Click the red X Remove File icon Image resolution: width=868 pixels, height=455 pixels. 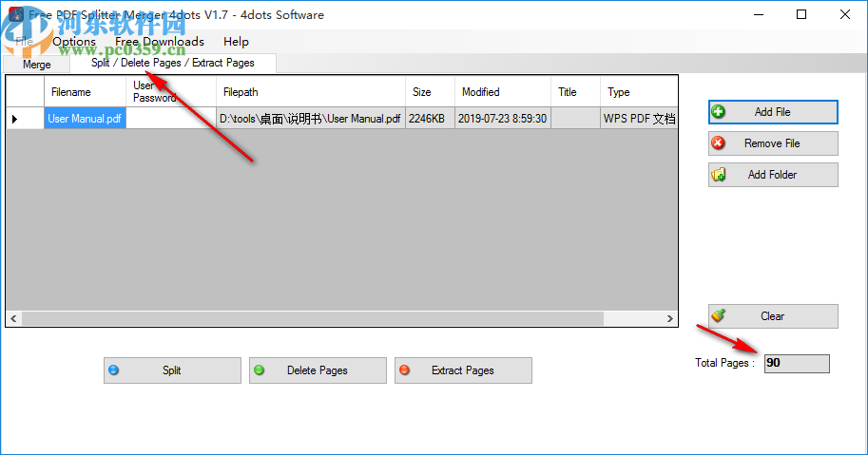[719, 143]
